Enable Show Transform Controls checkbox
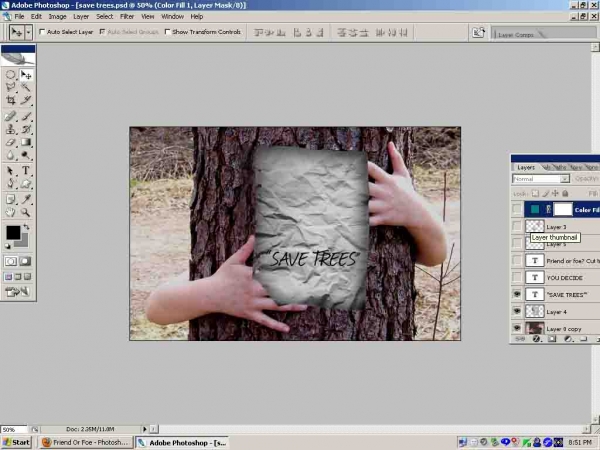The width and height of the screenshot is (600, 450). (x=167, y=32)
